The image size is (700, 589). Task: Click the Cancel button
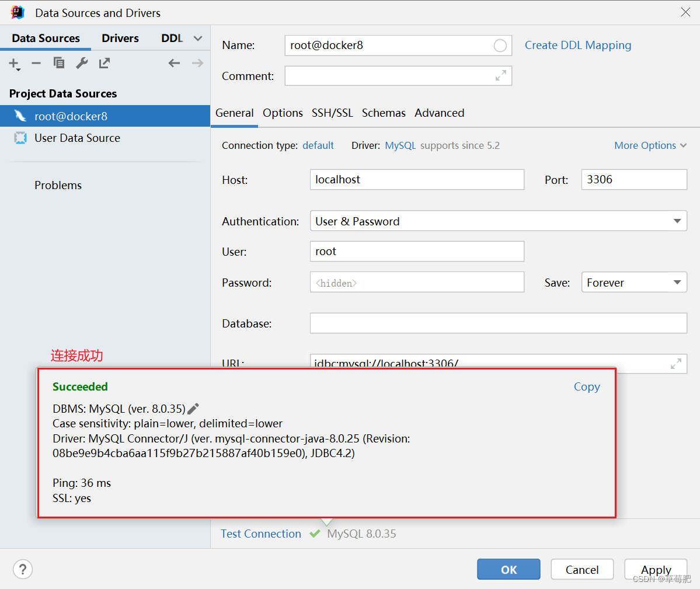[x=581, y=569]
